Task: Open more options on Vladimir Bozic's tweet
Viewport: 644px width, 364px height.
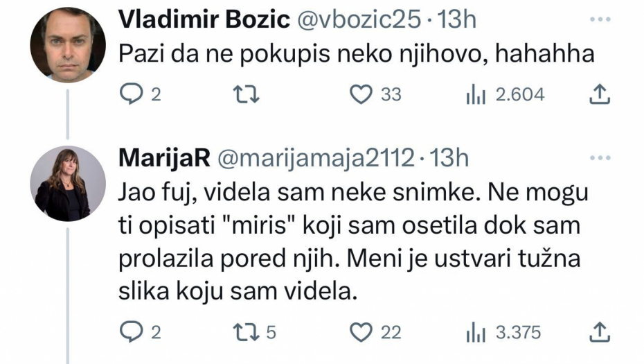Action: 598,20
